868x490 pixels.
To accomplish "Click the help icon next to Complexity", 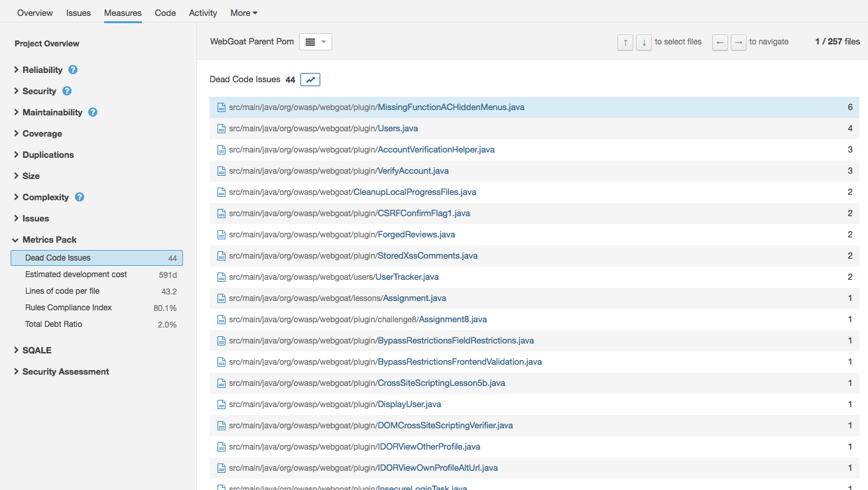I will pyautogui.click(x=80, y=197).
